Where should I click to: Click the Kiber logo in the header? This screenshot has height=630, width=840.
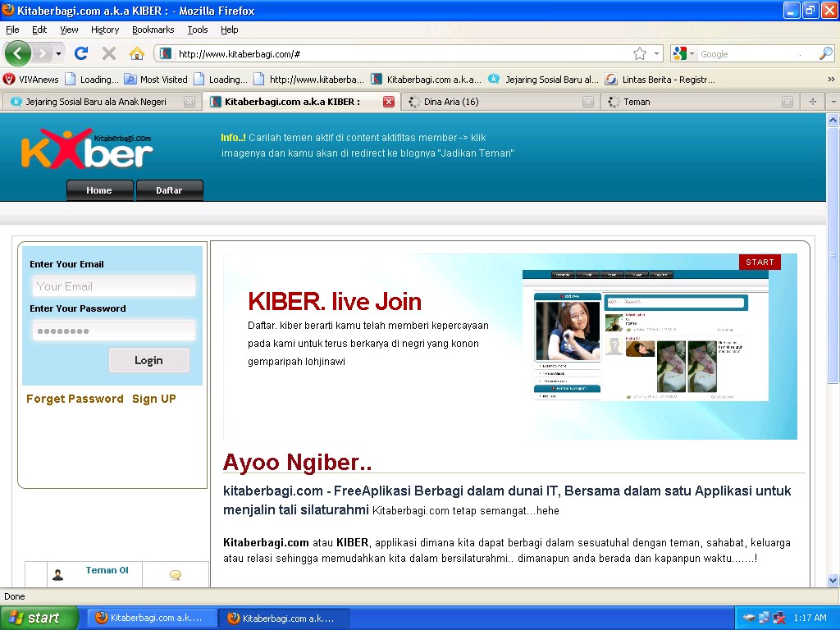[86, 148]
